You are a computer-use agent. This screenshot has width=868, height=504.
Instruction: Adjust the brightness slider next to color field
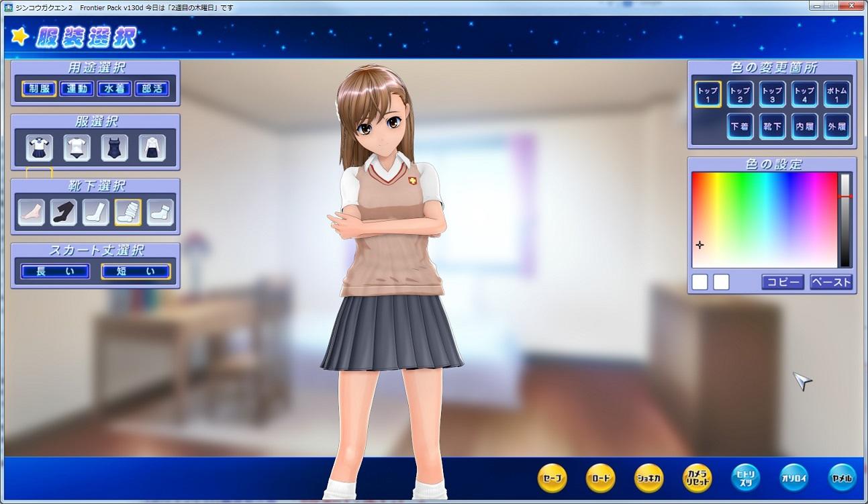(x=845, y=220)
